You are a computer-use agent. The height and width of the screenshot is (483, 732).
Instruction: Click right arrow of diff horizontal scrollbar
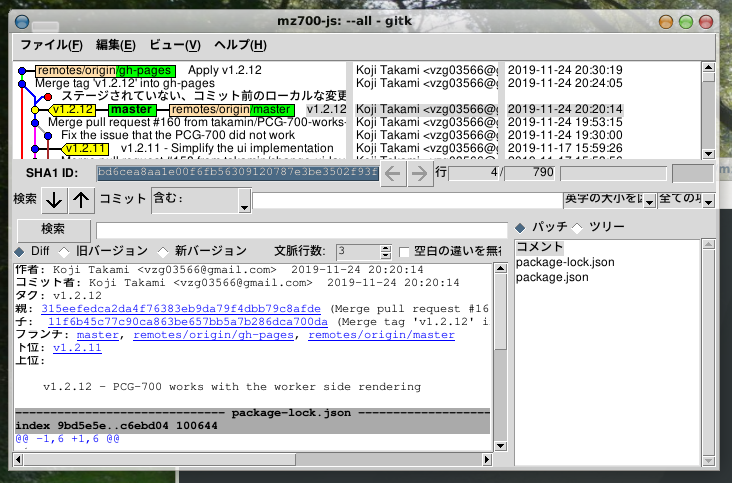coord(487,460)
